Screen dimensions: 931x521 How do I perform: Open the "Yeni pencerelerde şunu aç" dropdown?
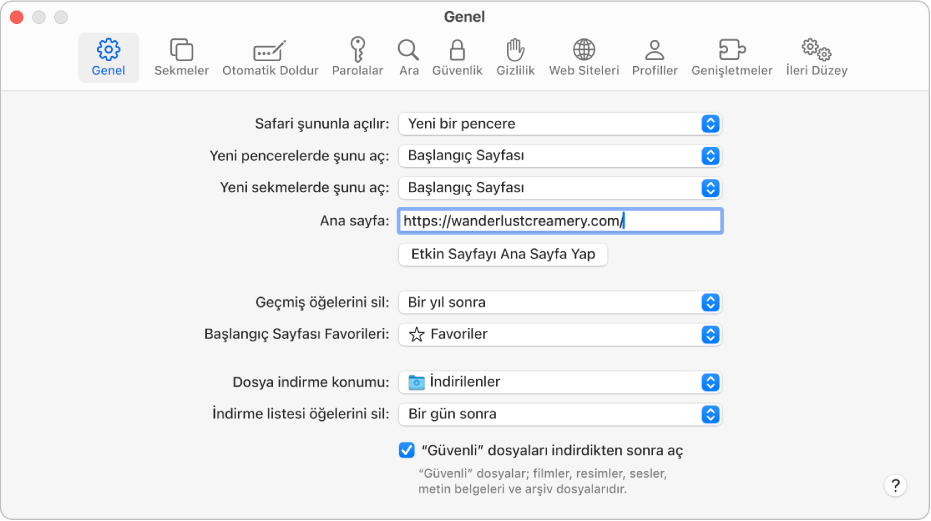[559, 156]
